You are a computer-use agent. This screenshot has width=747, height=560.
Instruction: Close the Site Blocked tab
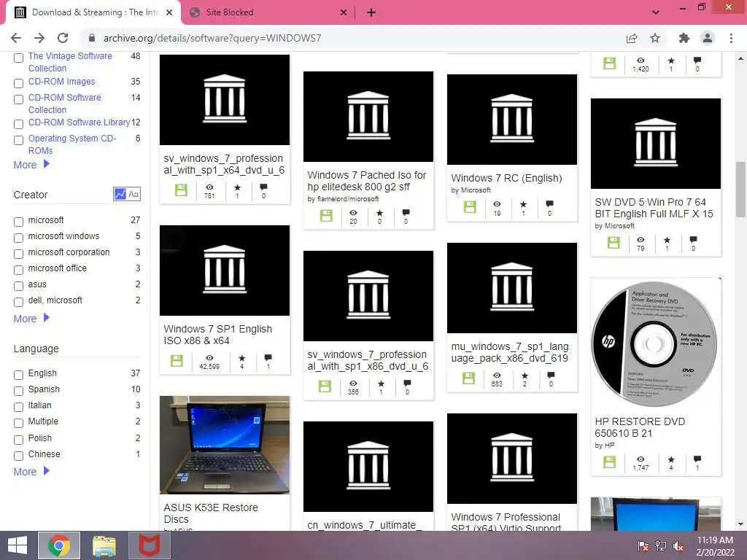[x=344, y=12]
